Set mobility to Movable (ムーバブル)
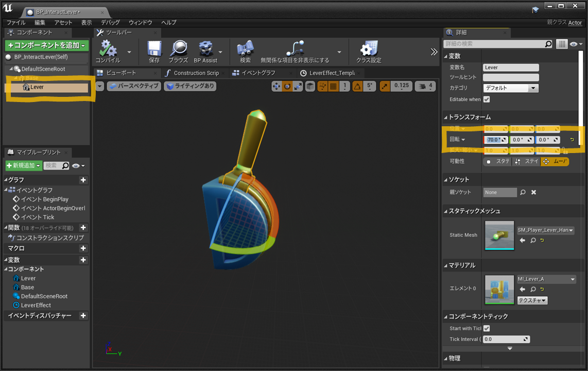 click(555, 161)
